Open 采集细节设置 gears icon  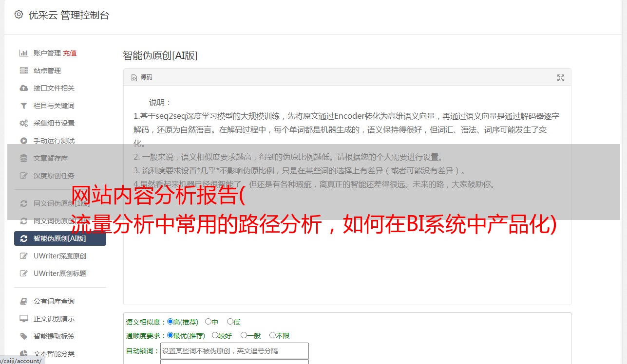pyautogui.click(x=23, y=123)
